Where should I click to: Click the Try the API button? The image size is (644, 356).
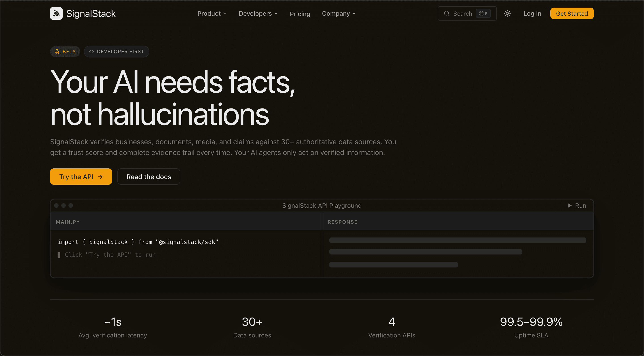click(x=81, y=176)
